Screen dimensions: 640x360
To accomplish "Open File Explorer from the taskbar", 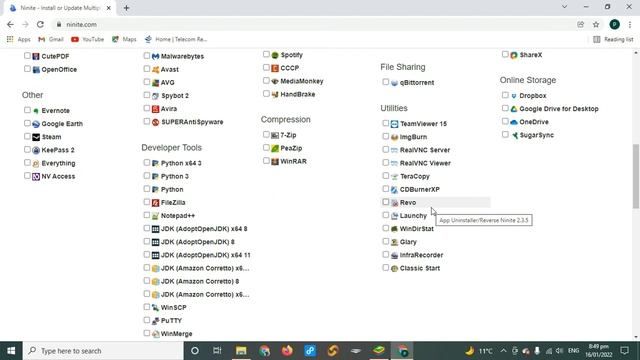I will 241,351.
